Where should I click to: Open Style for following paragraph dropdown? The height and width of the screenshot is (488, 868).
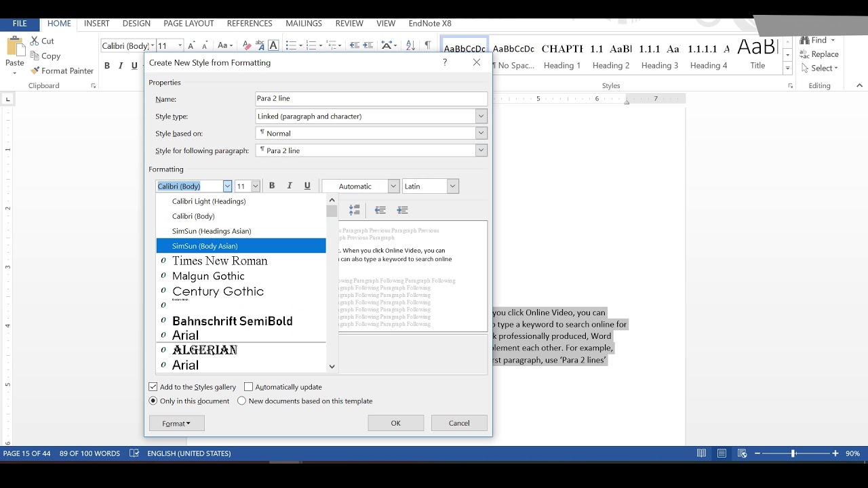point(481,150)
